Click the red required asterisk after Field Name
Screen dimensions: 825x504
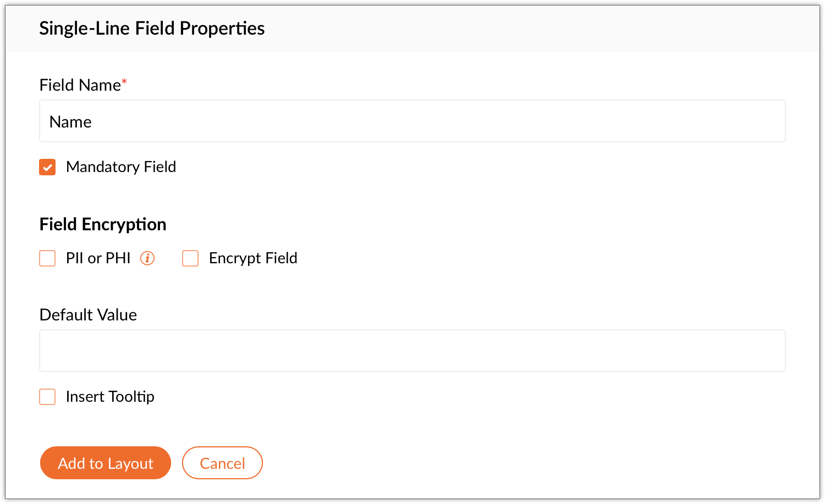[x=124, y=81]
